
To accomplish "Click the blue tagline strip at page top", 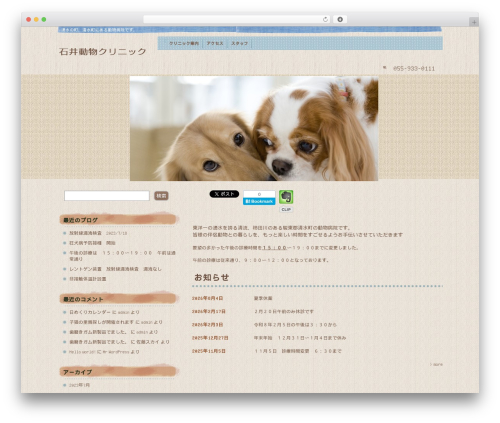I will click(250, 30).
